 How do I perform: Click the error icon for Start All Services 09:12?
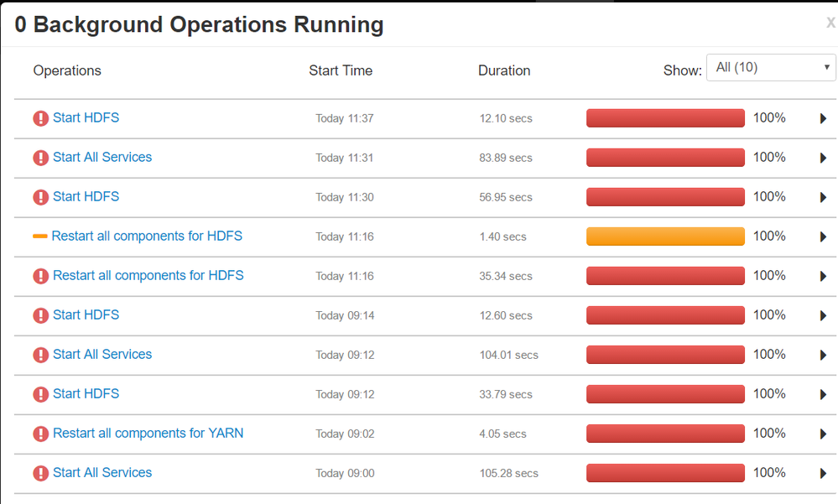40,355
